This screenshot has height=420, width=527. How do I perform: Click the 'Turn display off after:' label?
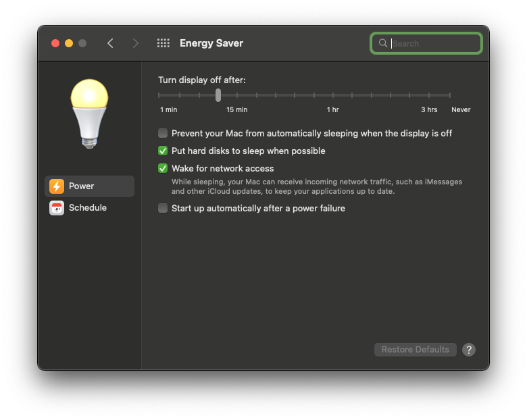pos(202,80)
